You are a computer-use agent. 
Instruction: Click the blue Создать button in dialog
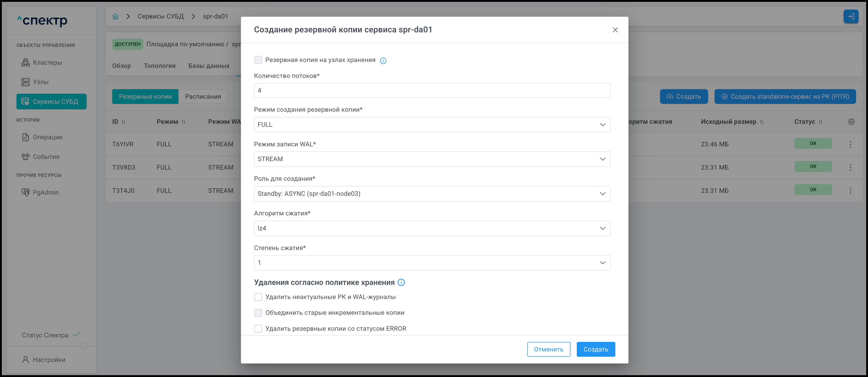pyautogui.click(x=595, y=349)
